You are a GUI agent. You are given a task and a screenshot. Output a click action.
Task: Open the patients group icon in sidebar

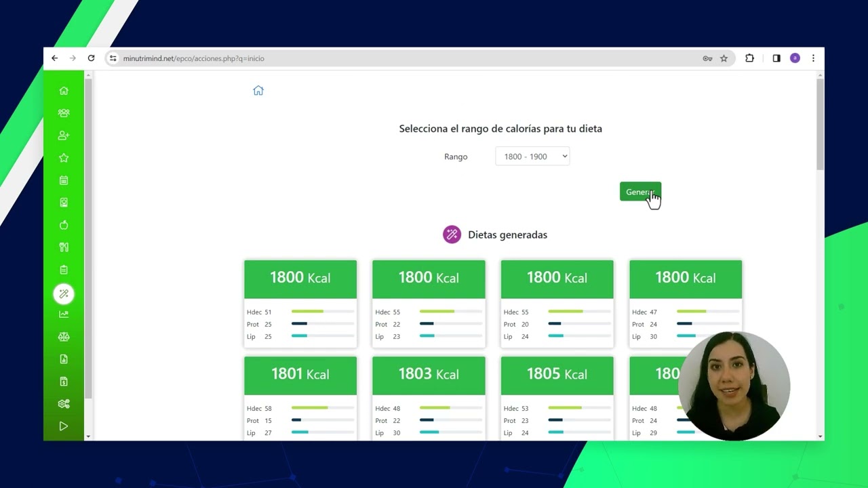pos(64,113)
